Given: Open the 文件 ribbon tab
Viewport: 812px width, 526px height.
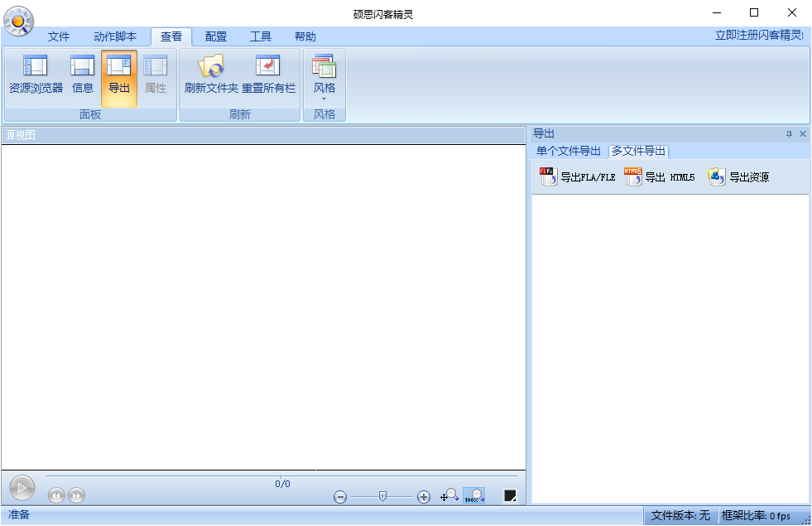Looking at the screenshot, I should coord(59,36).
